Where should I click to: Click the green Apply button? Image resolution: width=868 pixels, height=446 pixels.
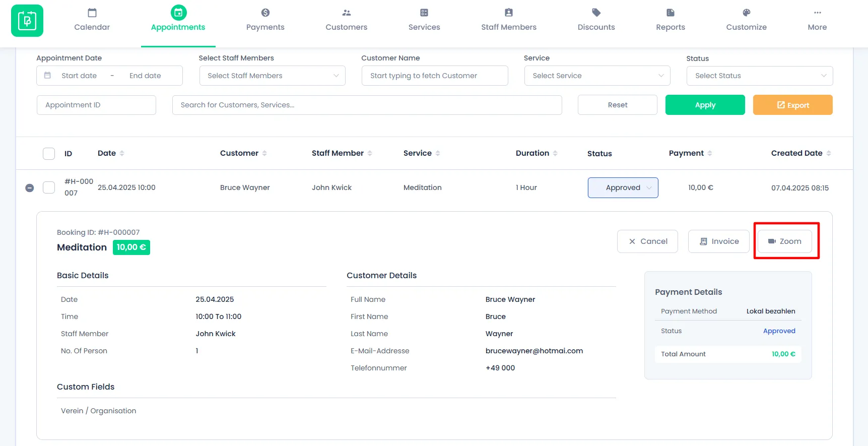click(705, 105)
